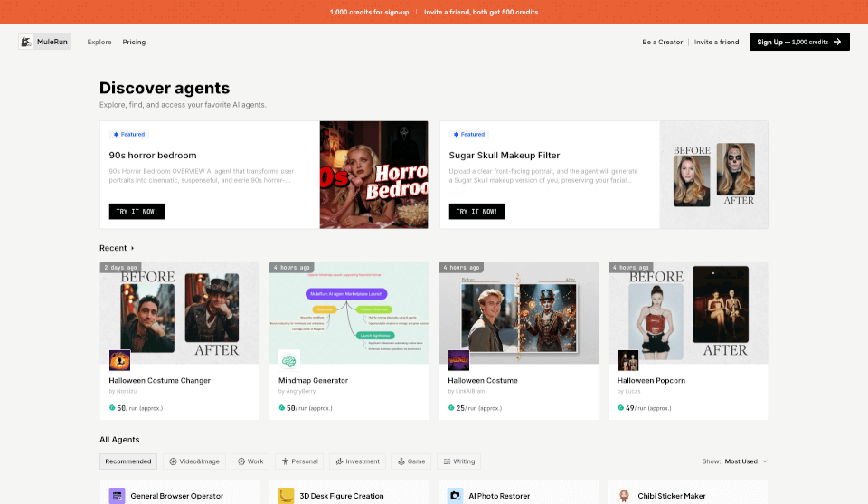Viewport: 868px width, 504px height.
Task: Expand the Recent section arrow
Action: (x=133, y=248)
